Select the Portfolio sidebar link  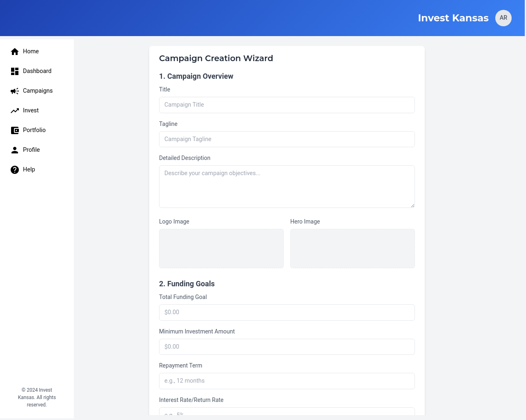(x=34, y=130)
